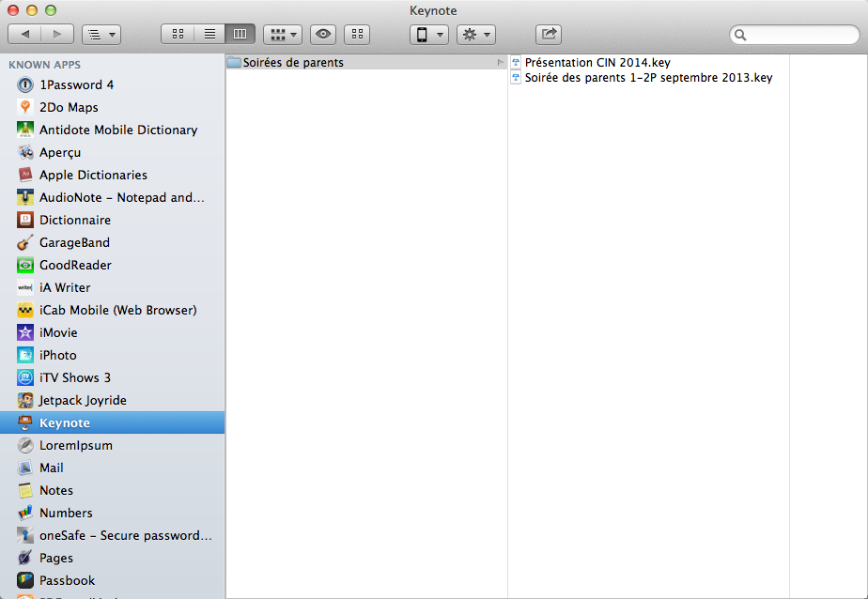Select iTV Shows 3 in the sidebar
This screenshot has width=868, height=599.
113,377
